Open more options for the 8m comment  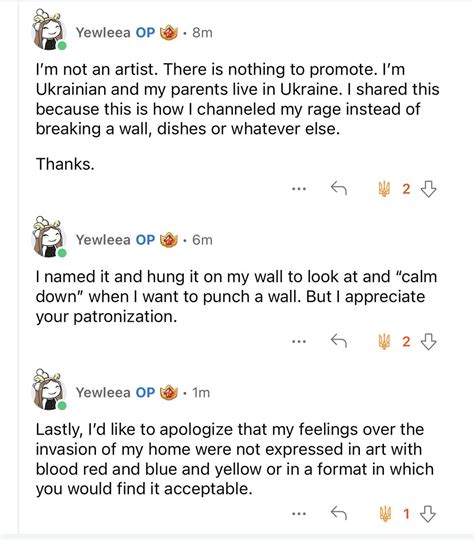tap(299, 189)
